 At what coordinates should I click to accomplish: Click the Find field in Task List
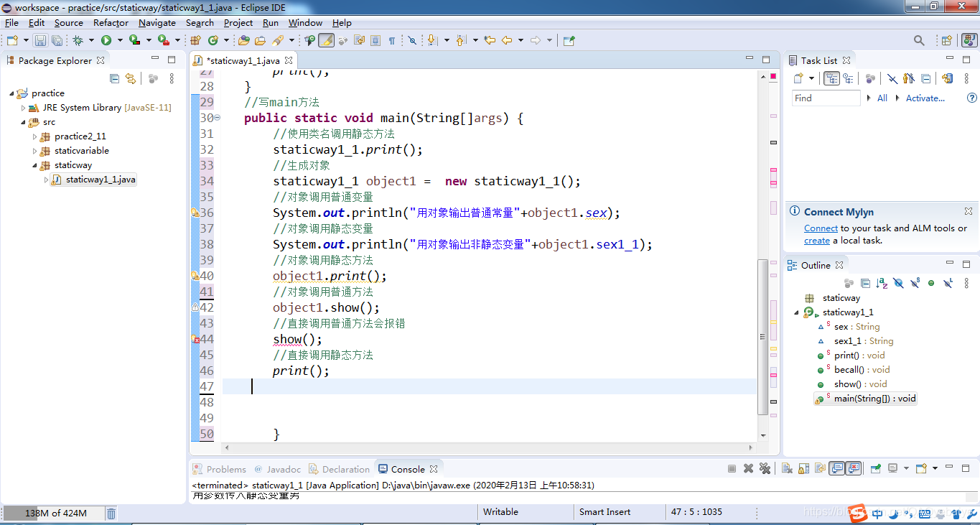point(826,98)
